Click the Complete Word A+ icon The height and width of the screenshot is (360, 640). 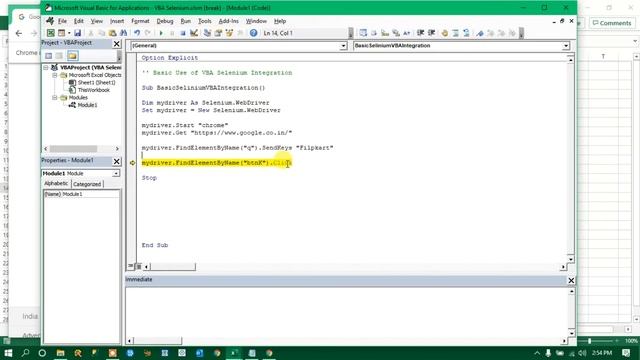(407, 33)
